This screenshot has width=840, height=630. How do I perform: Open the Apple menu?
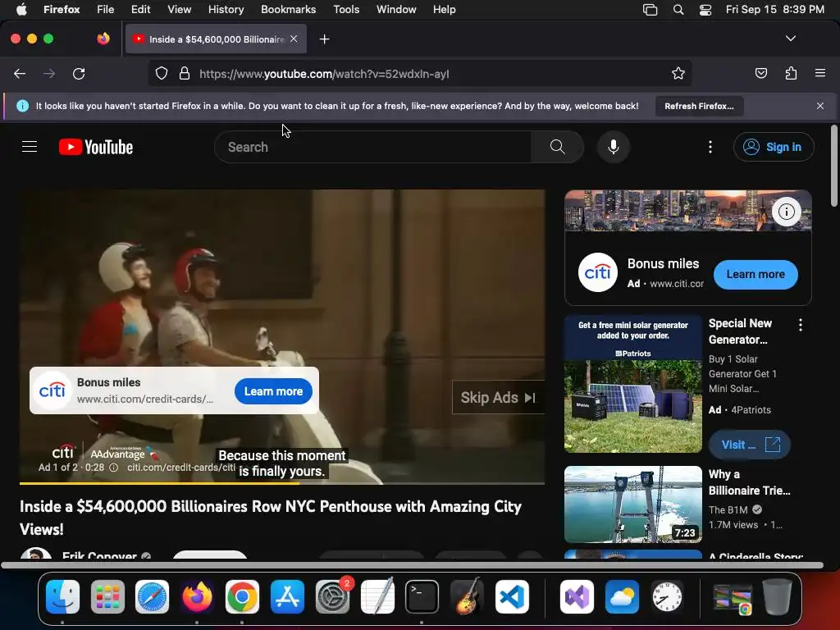[21, 10]
